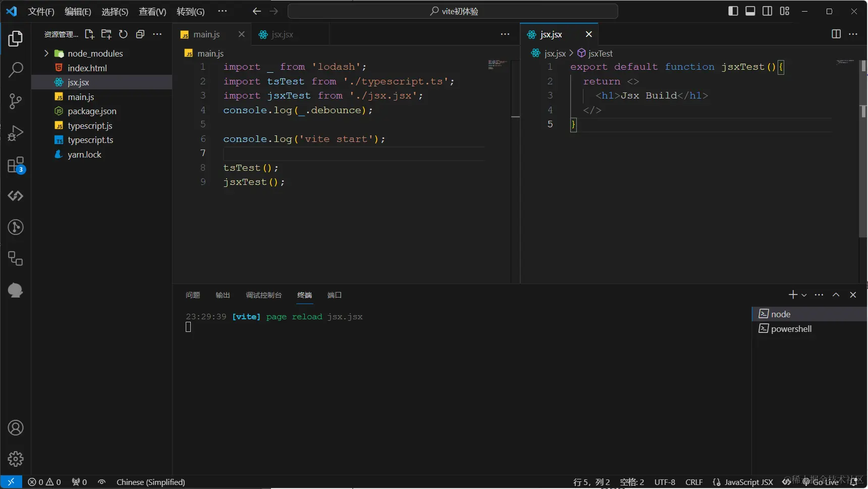This screenshot has height=489, width=868.
Task: Click the vite初体验 command center search box
Action: pyautogui.click(x=453, y=11)
